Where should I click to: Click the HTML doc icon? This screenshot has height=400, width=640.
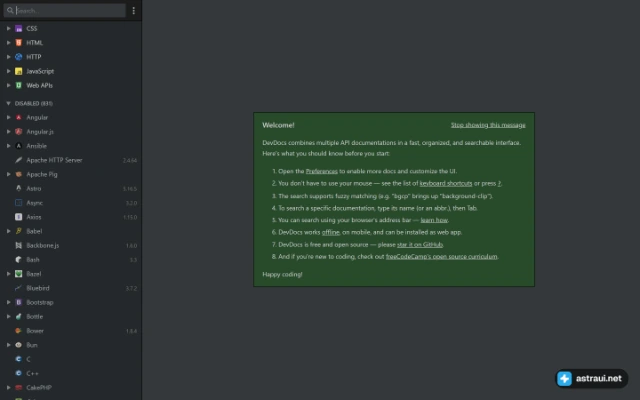(18, 42)
